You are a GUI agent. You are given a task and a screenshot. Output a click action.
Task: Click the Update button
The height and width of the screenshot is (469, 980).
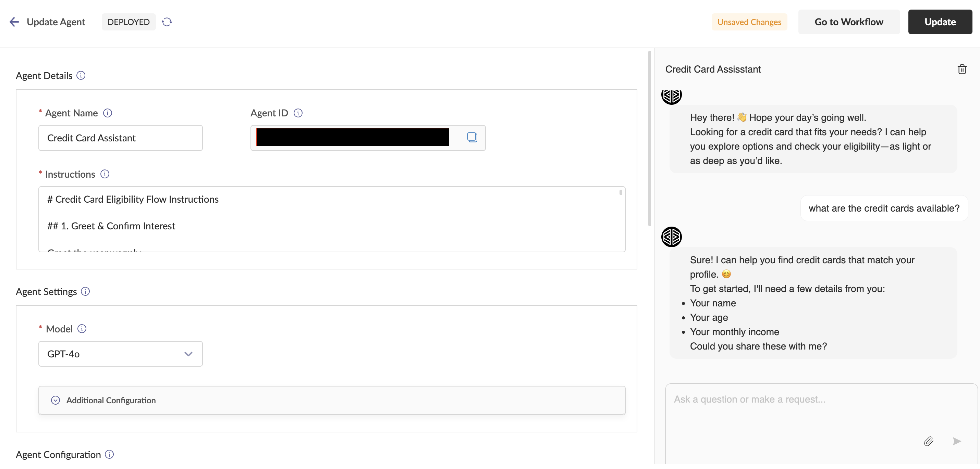940,22
